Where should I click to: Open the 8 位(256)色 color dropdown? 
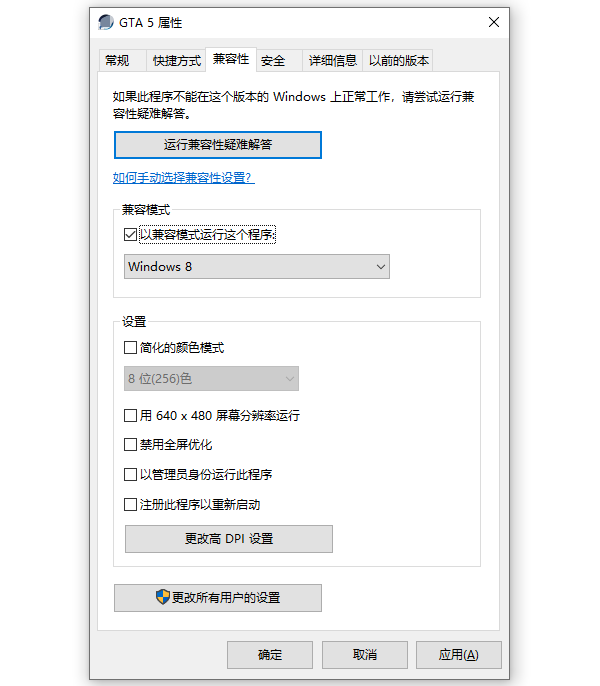coord(212,379)
